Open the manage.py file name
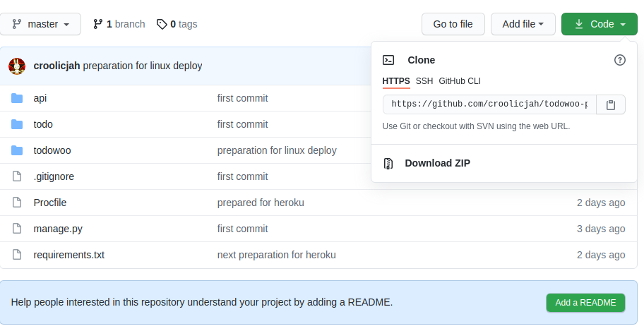This screenshot has width=644, height=331. (x=58, y=229)
